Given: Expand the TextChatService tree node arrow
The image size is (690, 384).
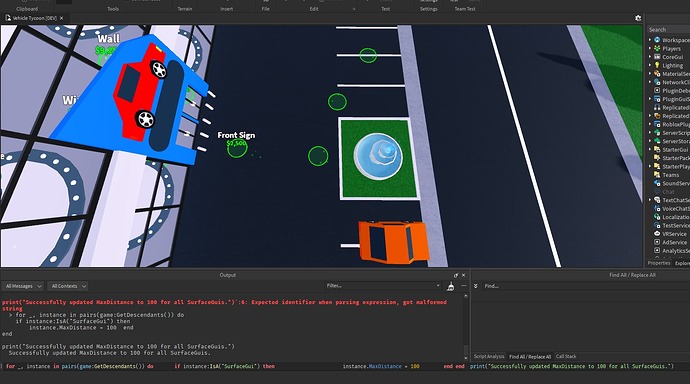Looking at the screenshot, I should click(x=650, y=200).
